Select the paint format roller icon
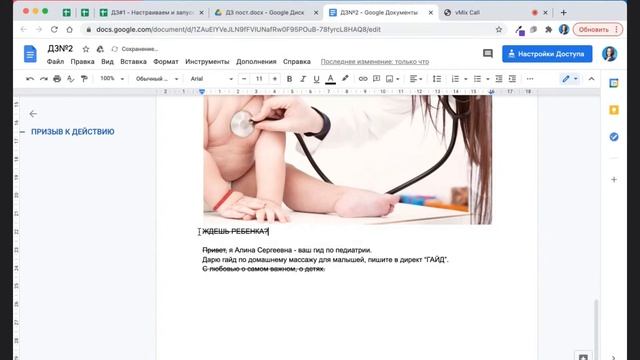The image size is (640, 360). [x=84, y=79]
